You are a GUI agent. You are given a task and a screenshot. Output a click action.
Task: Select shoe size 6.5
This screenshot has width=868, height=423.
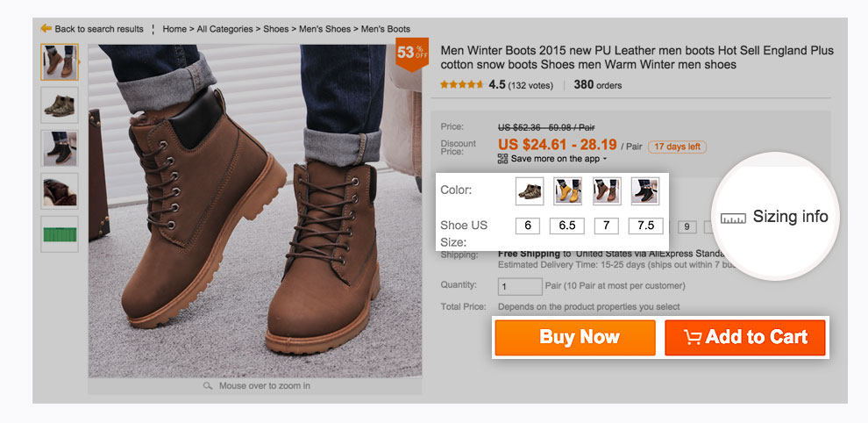[x=566, y=226]
